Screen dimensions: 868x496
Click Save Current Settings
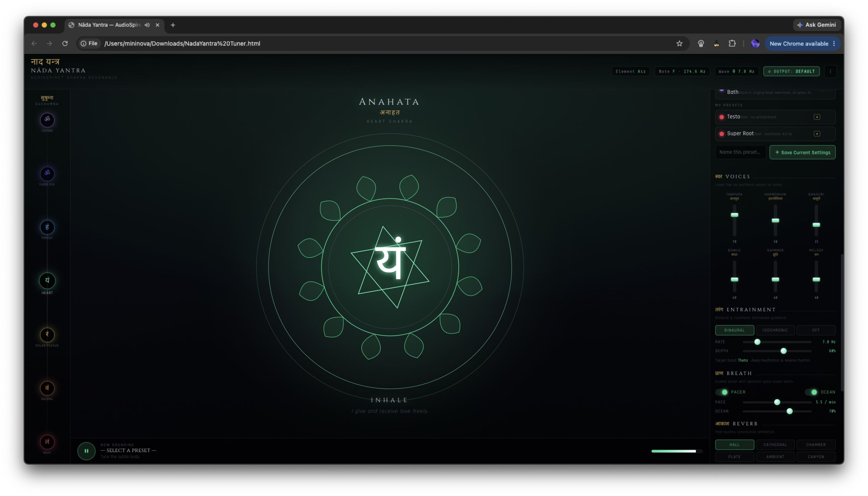pyautogui.click(x=802, y=152)
